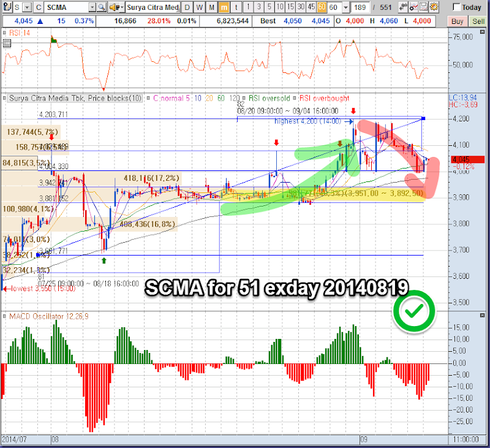Click the 6,823,544 volume value

tap(233, 21)
